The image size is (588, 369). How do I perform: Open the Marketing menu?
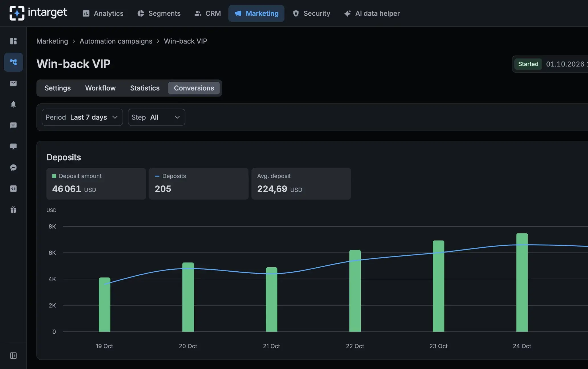[x=256, y=13]
